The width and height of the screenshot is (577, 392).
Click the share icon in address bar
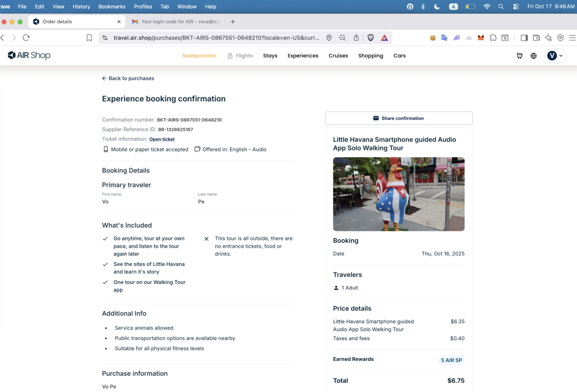click(356, 38)
